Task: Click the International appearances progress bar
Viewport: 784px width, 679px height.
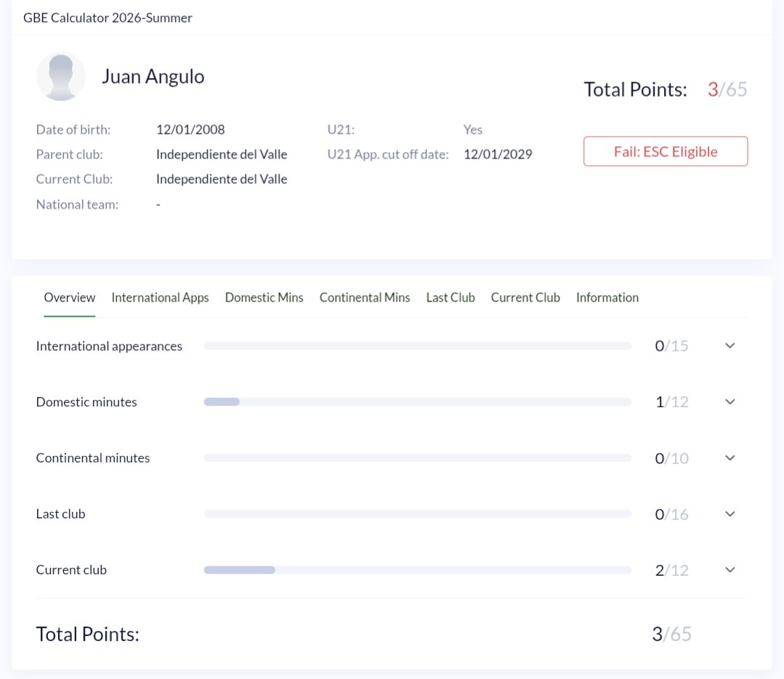Action: pyautogui.click(x=418, y=346)
